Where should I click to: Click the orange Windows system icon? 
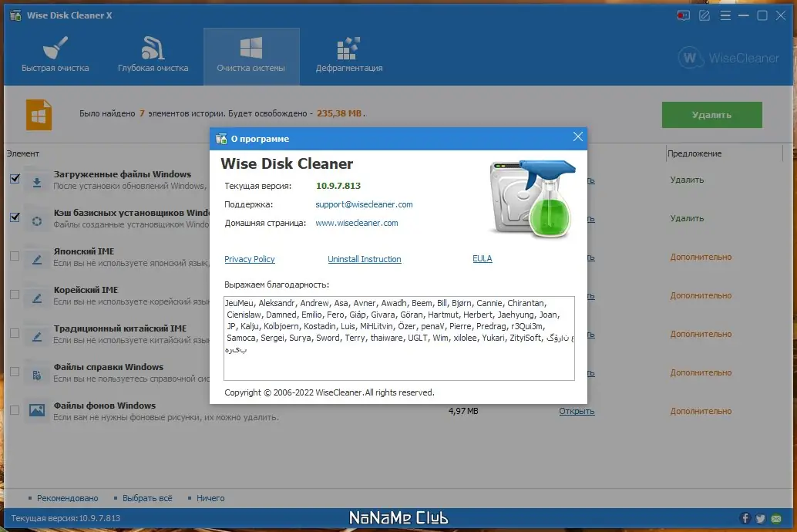click(x=39, y=115)
